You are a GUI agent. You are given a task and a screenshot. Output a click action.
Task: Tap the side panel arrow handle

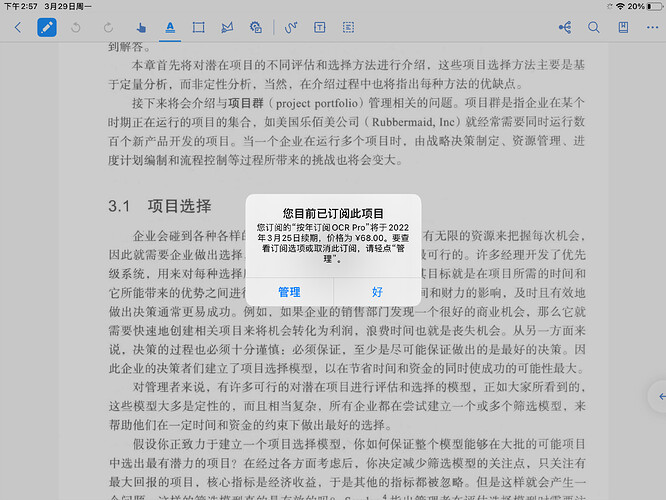(x=659, y=397)
